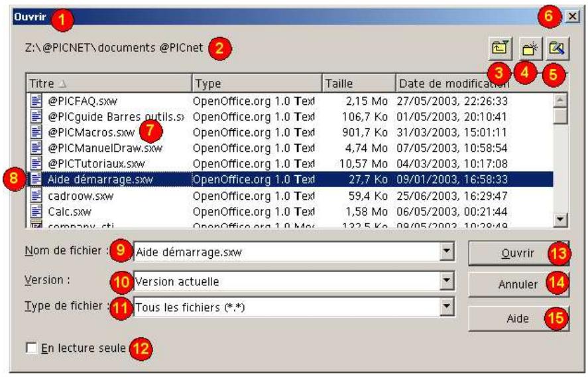
Task: Expand the Version dropdown arrow
Action: (x=446, y=281)
